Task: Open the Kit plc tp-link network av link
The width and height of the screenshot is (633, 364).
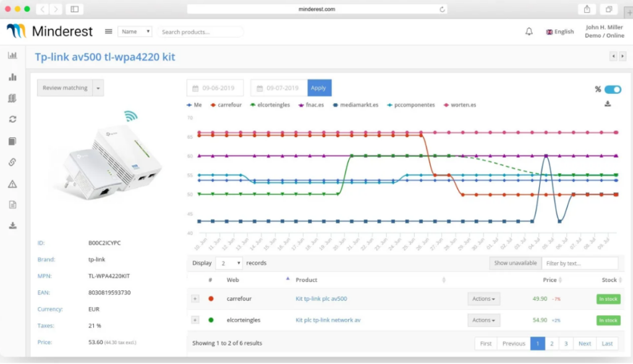Action: 328,320
